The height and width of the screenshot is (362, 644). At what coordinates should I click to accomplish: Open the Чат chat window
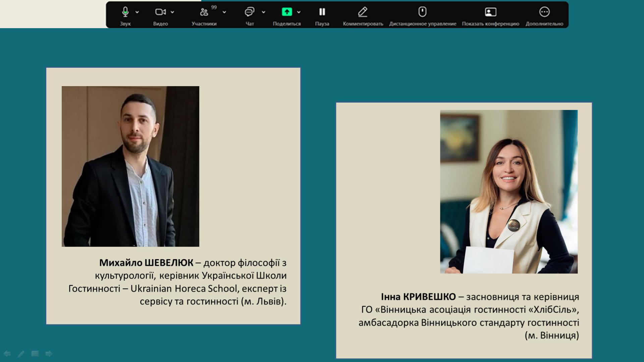pos(249,12)
